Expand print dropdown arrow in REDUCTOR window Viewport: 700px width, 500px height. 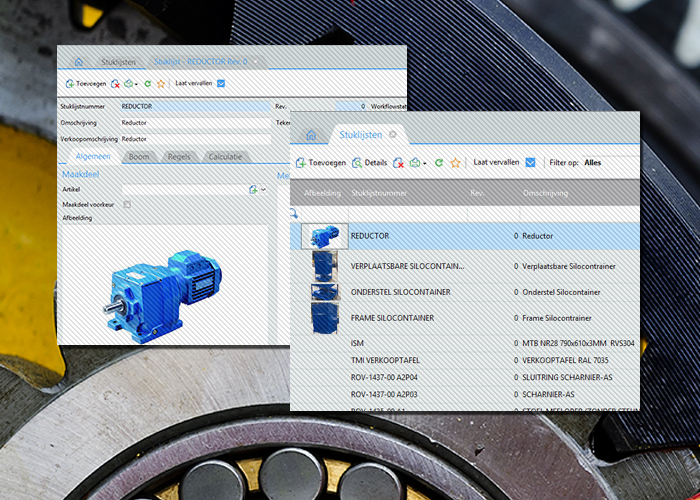pyautogui.click(x=136, y=84)
